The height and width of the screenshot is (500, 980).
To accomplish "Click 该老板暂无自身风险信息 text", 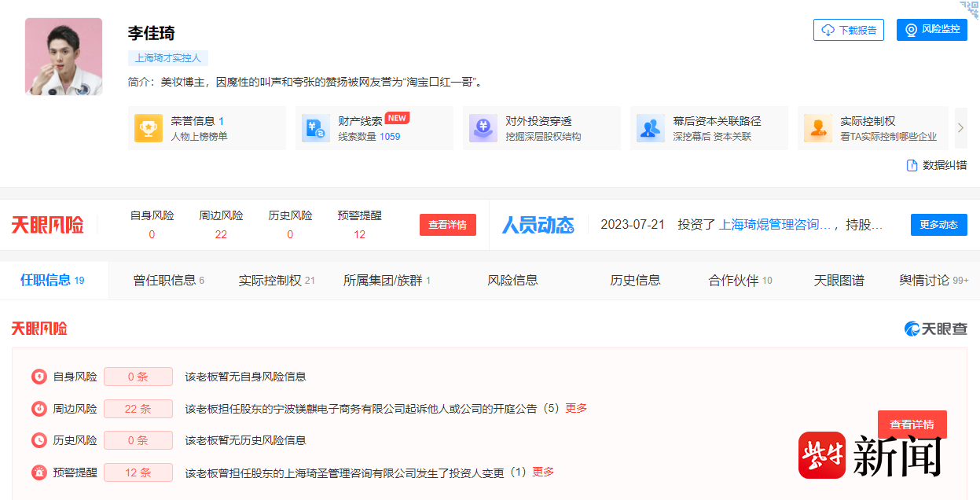I will click(245, 377).
